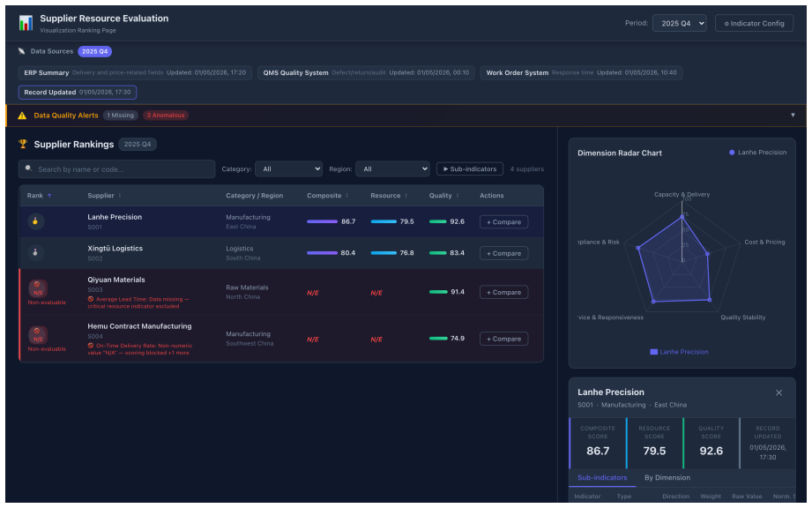Click the Data Sources icon

pyautogui.click(x=22, y=51)
